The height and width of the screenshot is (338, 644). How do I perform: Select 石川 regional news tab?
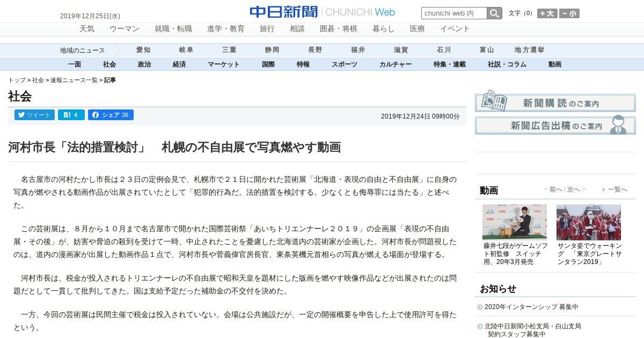(x=444, y=50)
